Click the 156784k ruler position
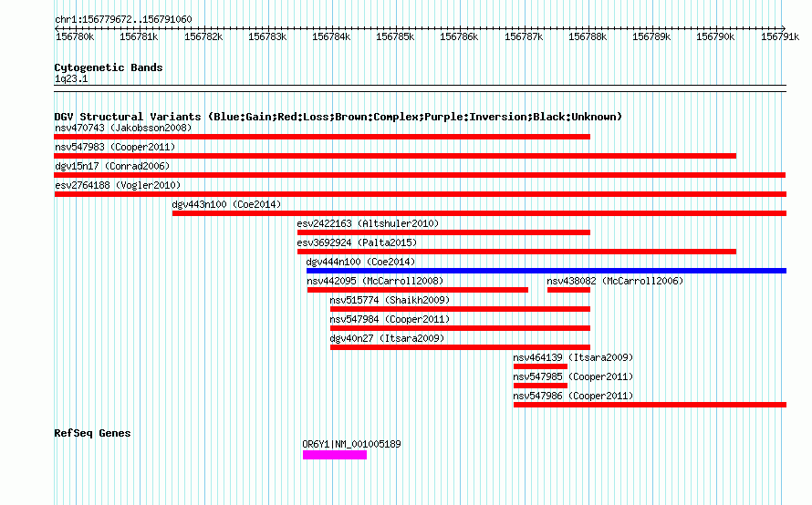812x505 pixels. (331, 36)
